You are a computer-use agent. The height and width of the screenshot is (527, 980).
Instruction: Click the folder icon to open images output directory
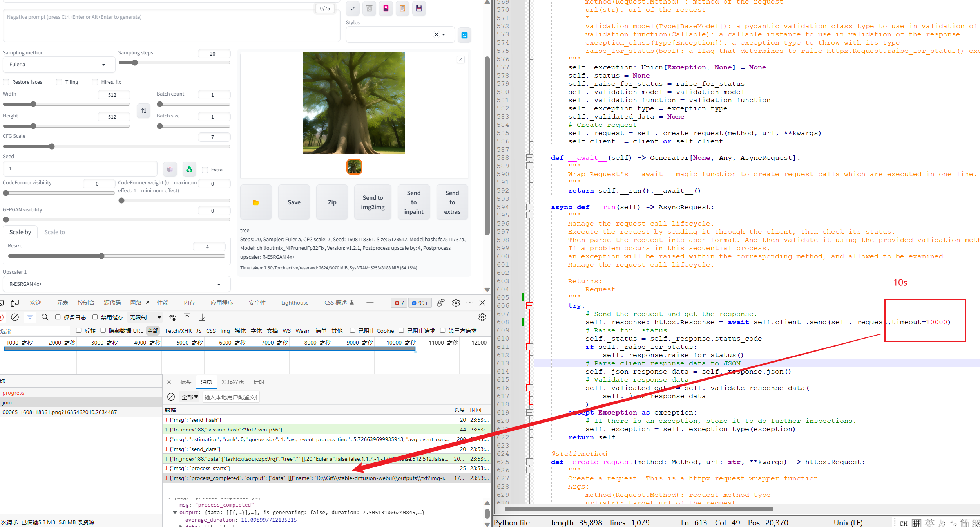pos(256,202)
